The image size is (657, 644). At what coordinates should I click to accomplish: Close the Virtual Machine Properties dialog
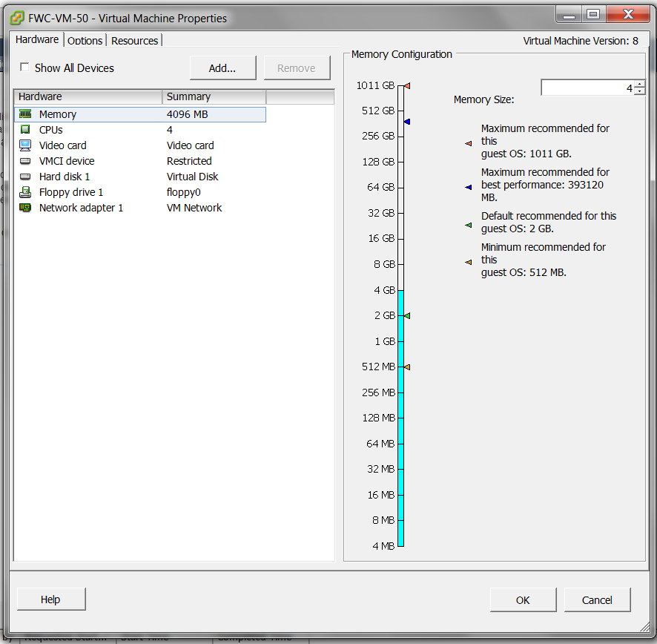(x=628, y=15)
